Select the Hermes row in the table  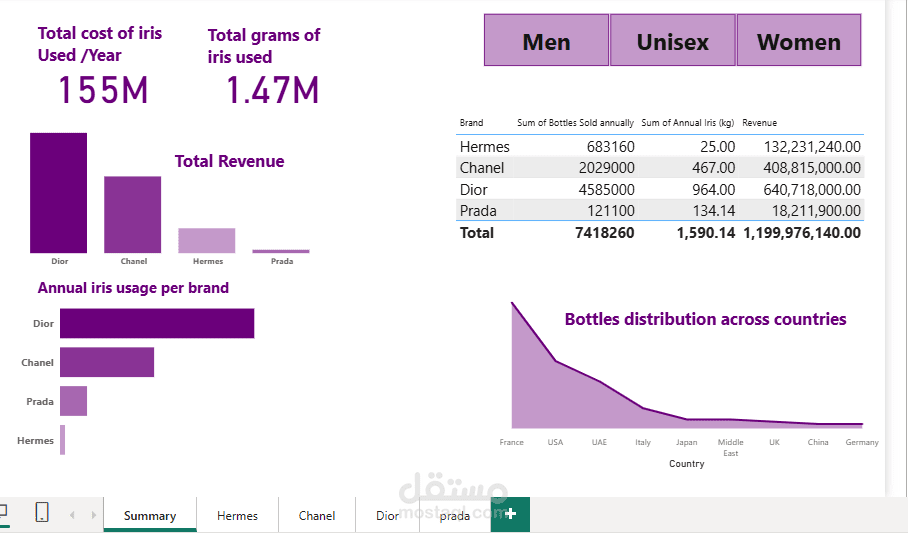tap(660, 147)
